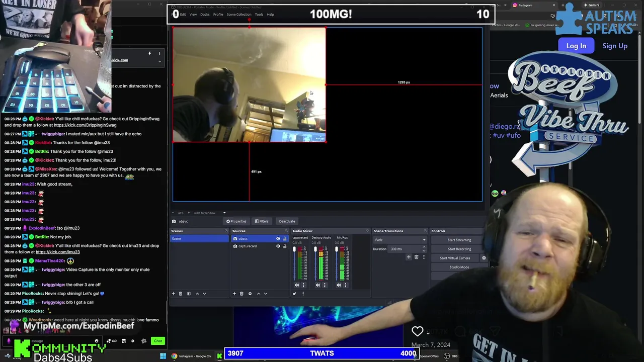Open capturecard audio options three-dot menu
Viewport: 644px width, 362px height.
[303, 285]
